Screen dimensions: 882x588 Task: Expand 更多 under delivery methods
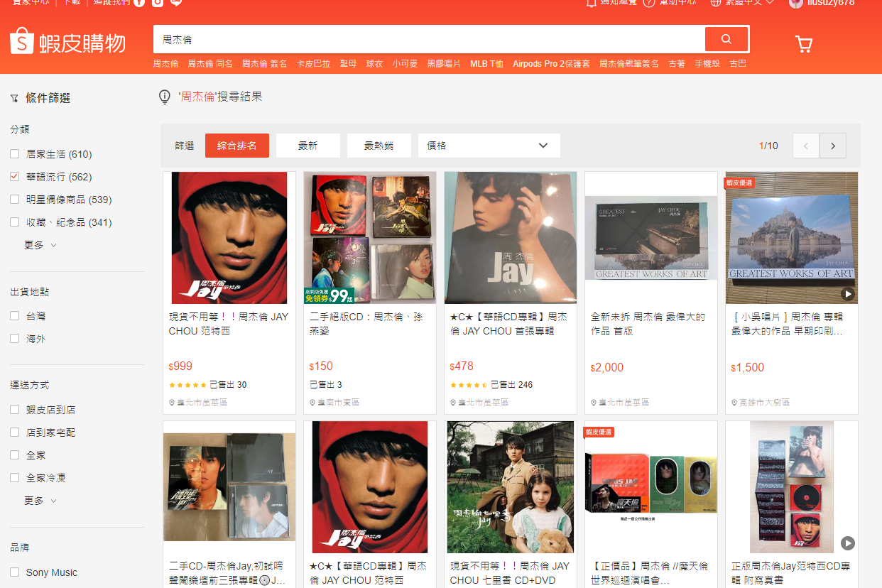[x=40, y=501]
